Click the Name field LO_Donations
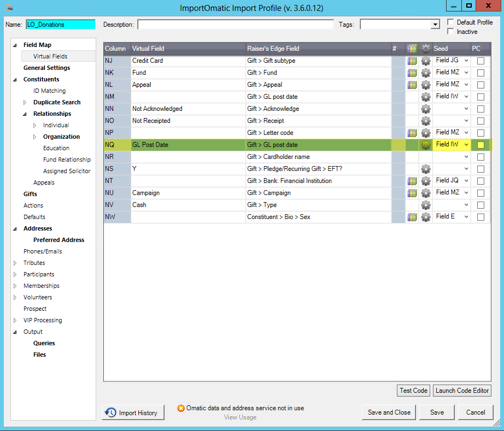The width and height of the screenshot is (504, 431). click(61, 25)
